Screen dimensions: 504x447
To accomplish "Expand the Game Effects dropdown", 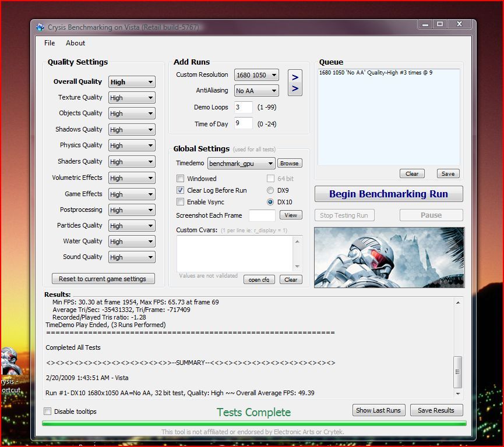I will [132, 194].
